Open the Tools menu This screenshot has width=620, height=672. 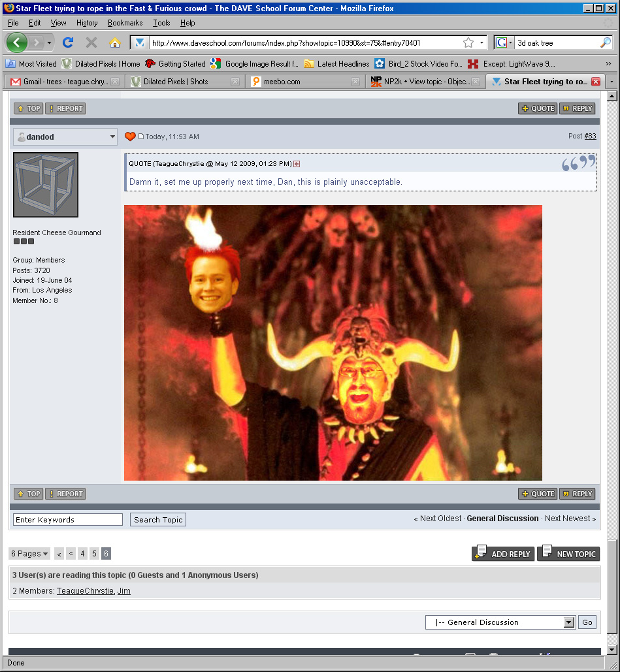161,23
